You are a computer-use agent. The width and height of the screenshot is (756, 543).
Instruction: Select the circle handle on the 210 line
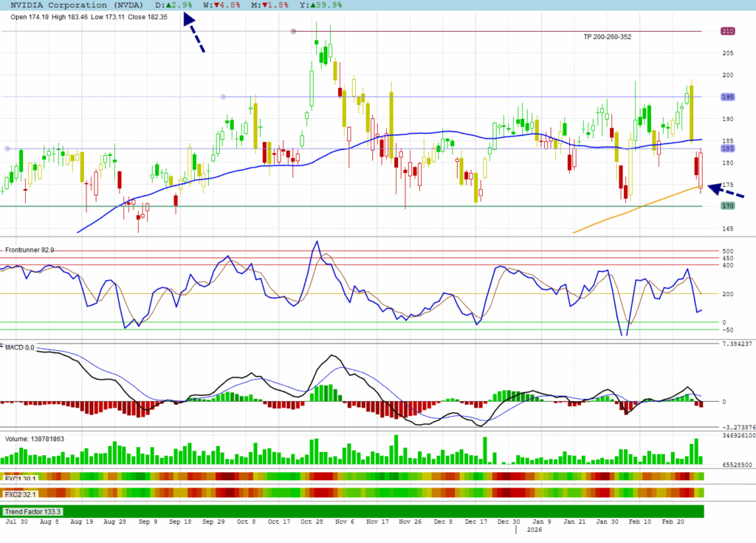294,31
